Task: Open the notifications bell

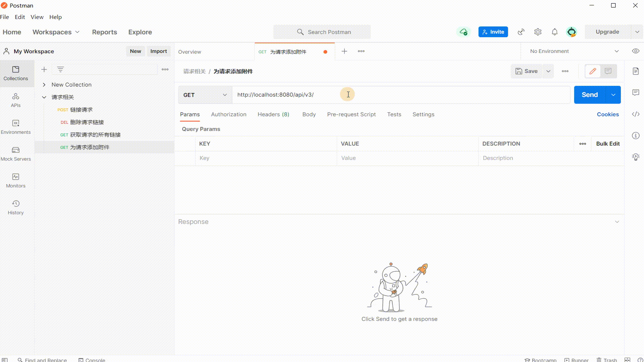Action: tap(554, 32)
